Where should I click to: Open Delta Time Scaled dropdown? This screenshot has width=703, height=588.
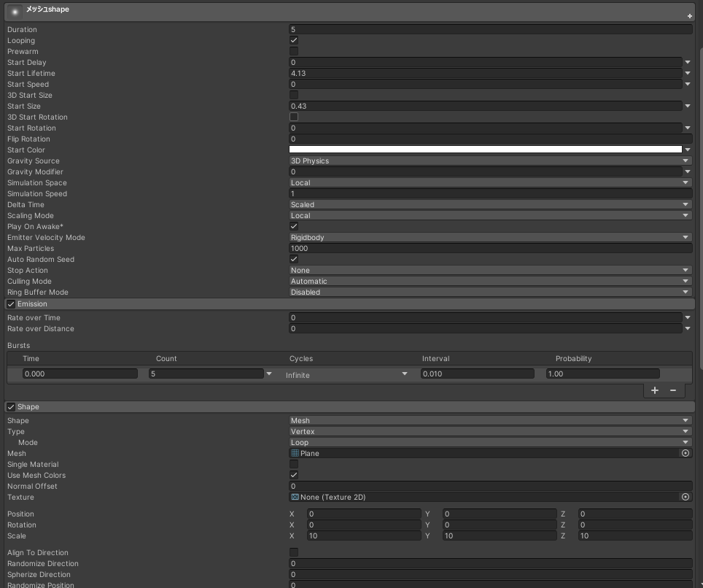pos(491,204)
